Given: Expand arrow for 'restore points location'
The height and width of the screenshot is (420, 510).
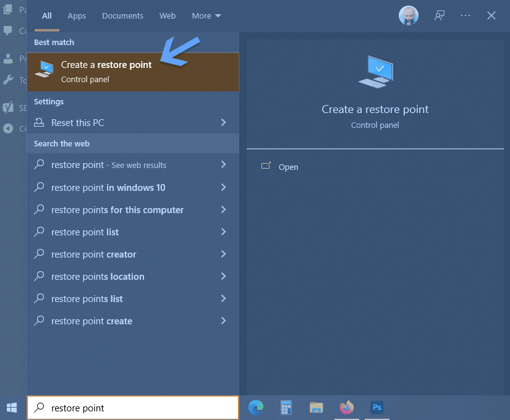Looking at the screenshot, I should point(223,276).
